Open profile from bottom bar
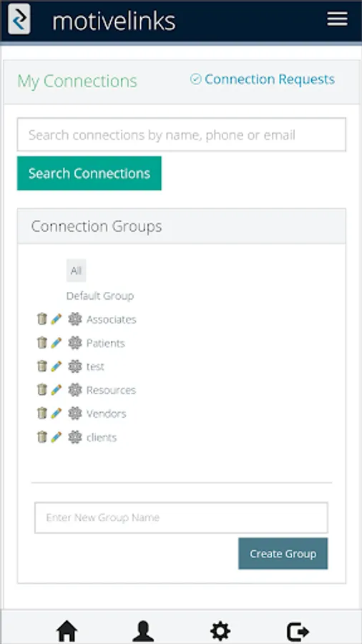This screenshot has width=362, height=644. [143, 631]
